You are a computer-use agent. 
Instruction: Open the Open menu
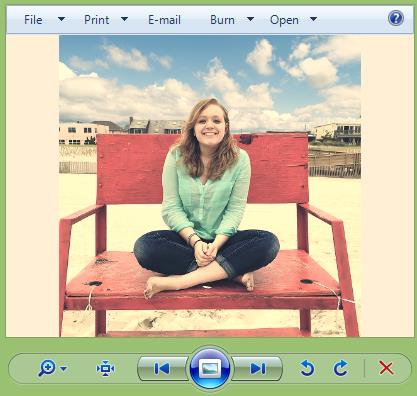click(x=284, y=20)
